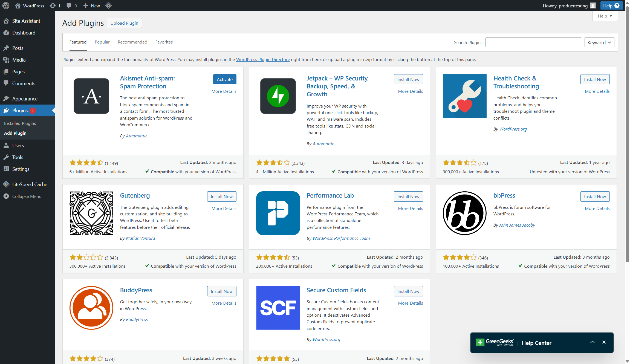Click the Secure Custom Fields SCF icon
Screen dimensions: 630x364
point(278,308)
